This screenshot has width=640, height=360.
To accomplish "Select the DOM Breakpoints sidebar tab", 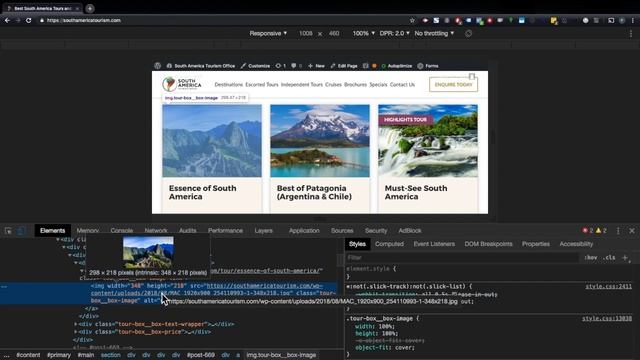I will [x=488, y=244].
